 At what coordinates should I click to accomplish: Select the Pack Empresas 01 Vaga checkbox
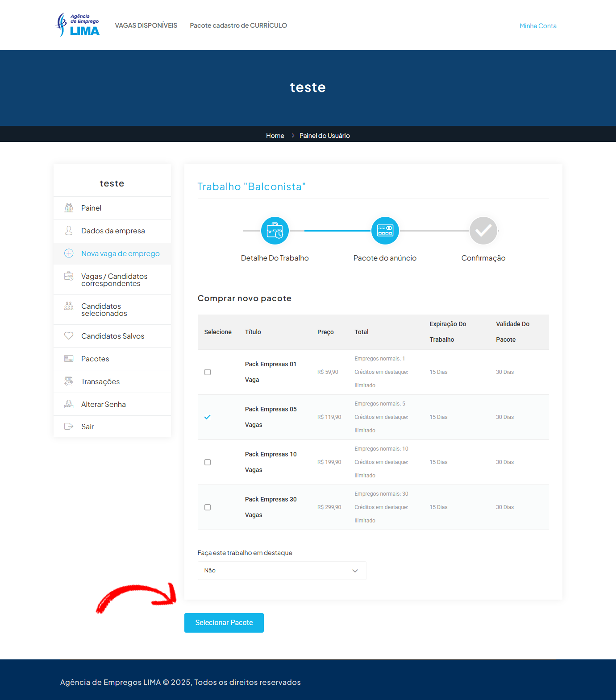coord(208,372)
